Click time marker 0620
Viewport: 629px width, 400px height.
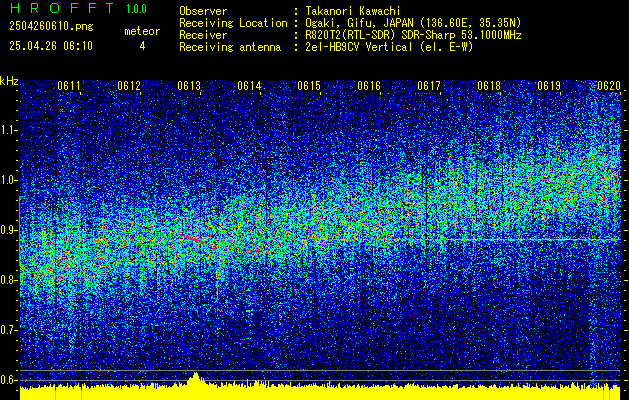coord(609,86)
